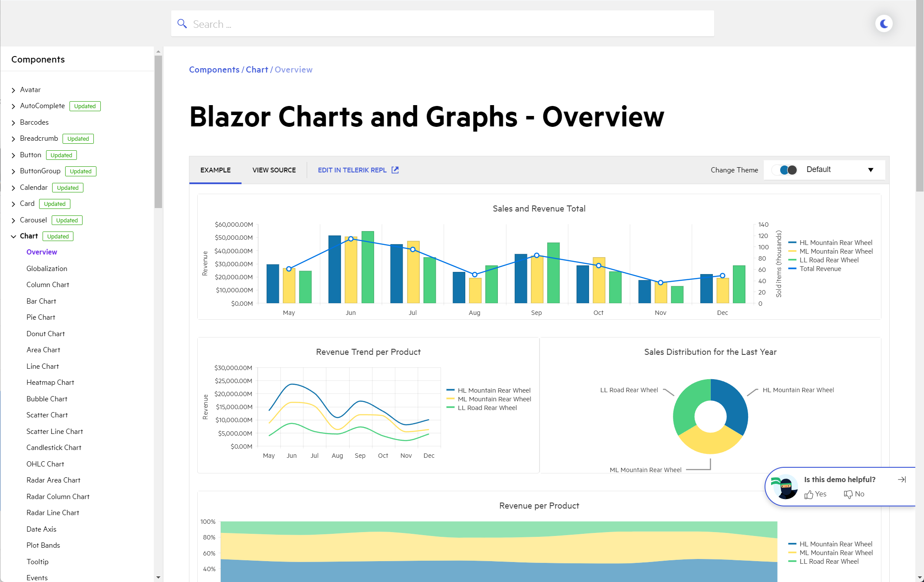Collapse the Chart tree node
The width and height of the screenshot is (924, 582).
click(13, 236)
